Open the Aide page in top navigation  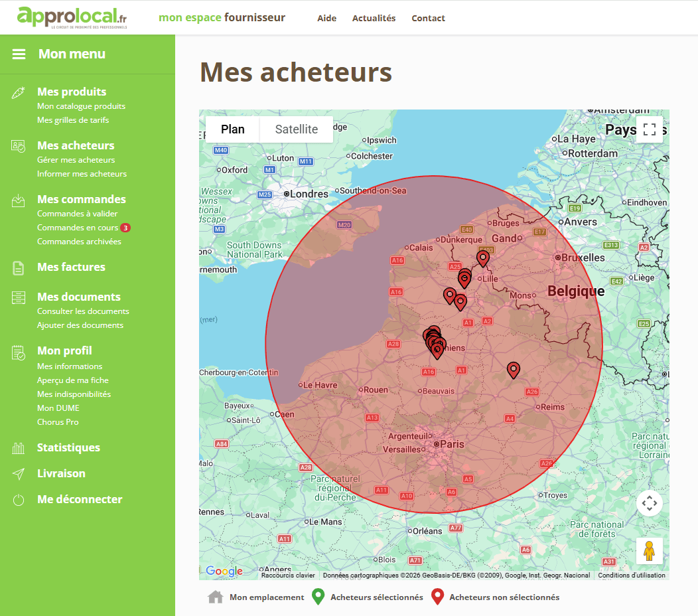click(x=326, y=18)
